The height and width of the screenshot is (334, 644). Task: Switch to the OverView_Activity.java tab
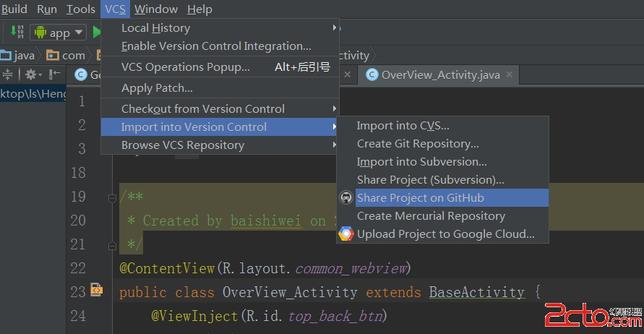coord(439,75)
